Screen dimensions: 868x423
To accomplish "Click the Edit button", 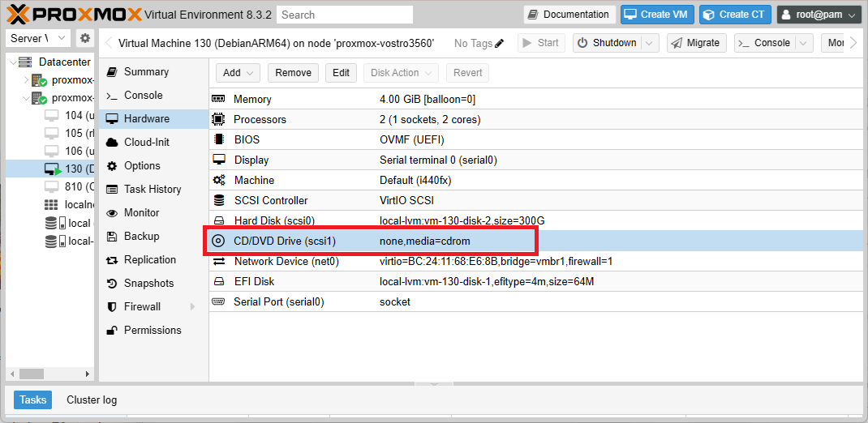I will pyautogui.click(x=341, y=72).
